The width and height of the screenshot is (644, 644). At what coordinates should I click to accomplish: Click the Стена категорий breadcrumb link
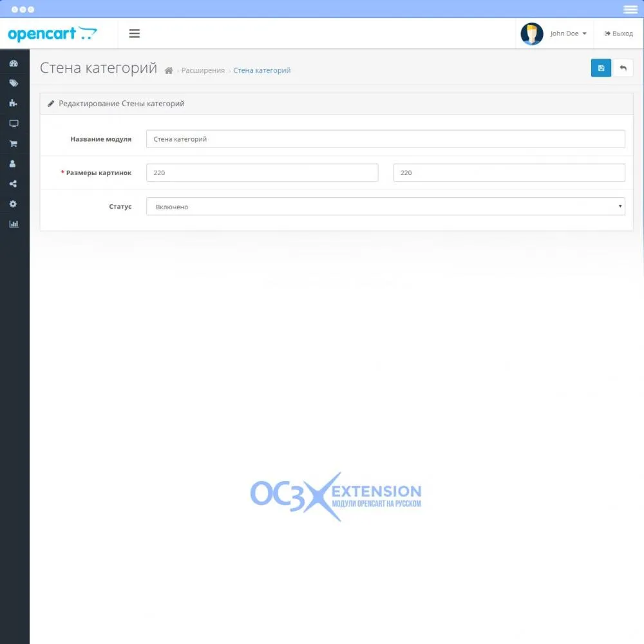(261, 71)
